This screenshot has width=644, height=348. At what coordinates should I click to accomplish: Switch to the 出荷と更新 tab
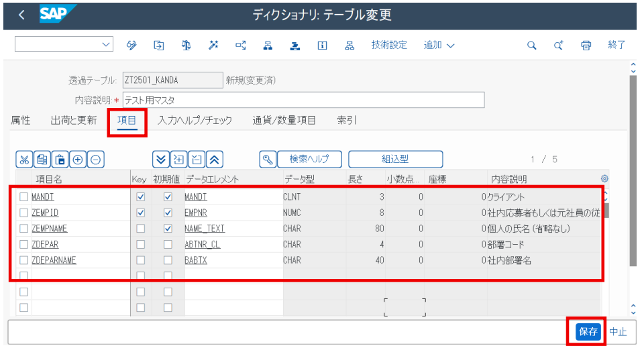click(74, 120)
